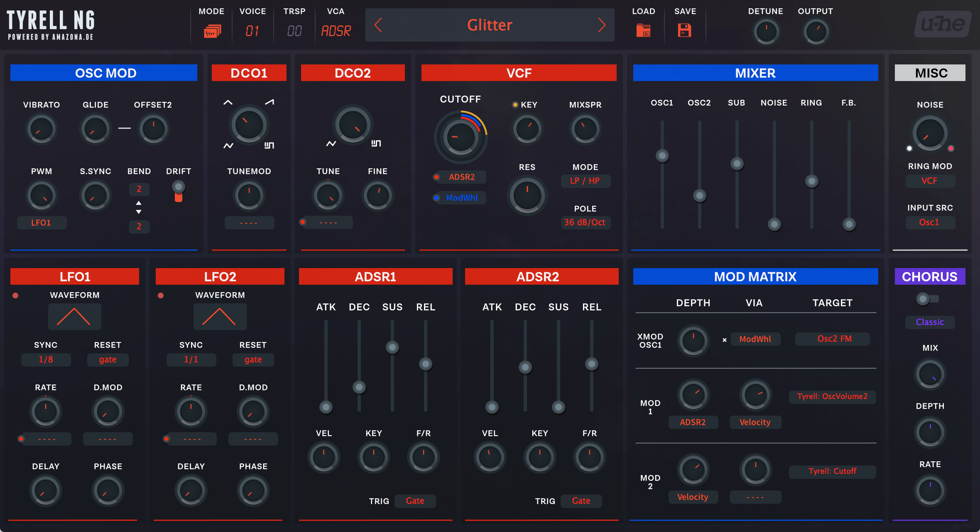Image resolution: width=980 pixels, height=532 pixels.
Task: Open the Tyrell: OscVolume2 target menu
Action: pos(833,397)
